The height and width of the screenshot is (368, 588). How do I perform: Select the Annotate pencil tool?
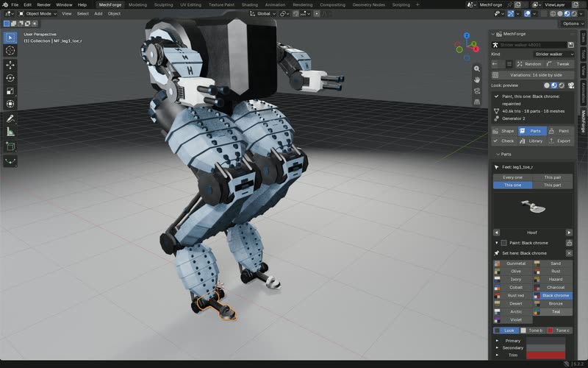(x=10, y=119)
